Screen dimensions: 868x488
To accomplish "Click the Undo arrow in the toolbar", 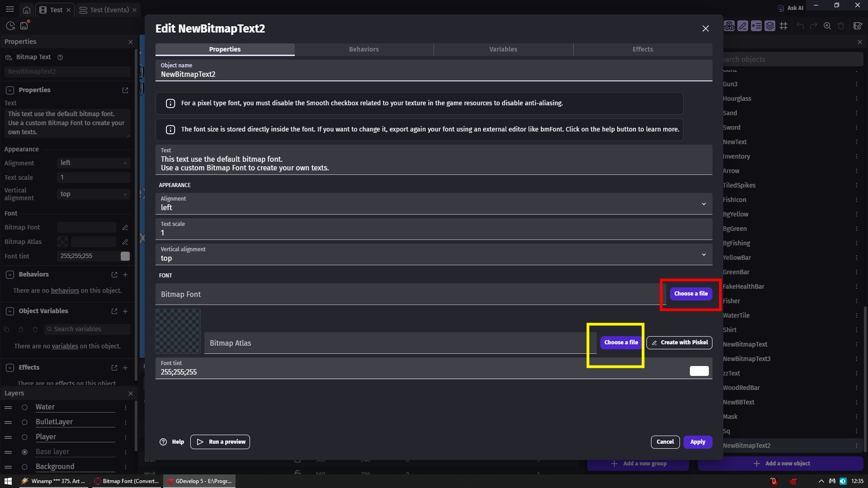I will 800,26.
